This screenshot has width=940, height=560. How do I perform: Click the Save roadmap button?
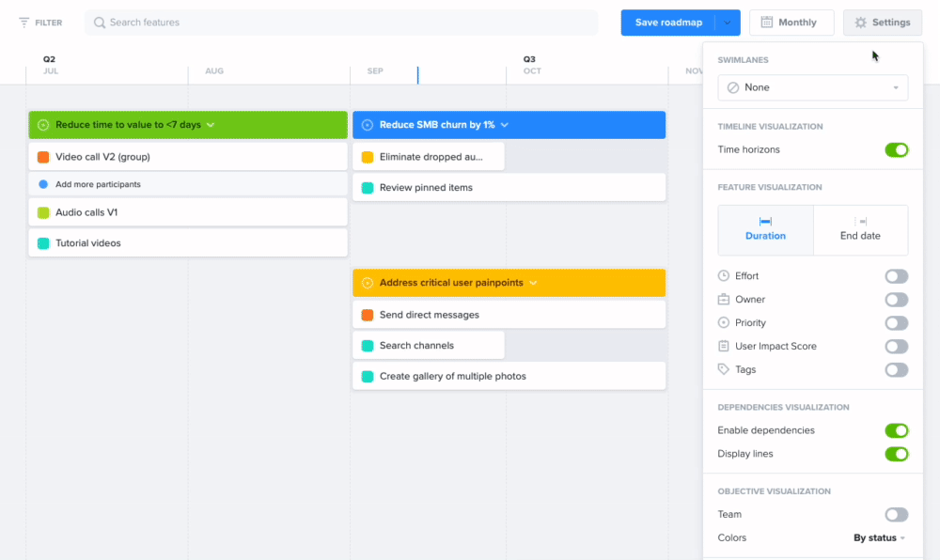pos(668,23)
